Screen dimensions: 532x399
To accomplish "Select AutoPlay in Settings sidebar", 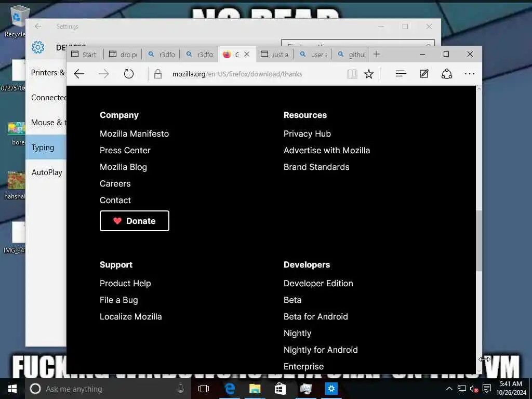I will coord(47,172).
